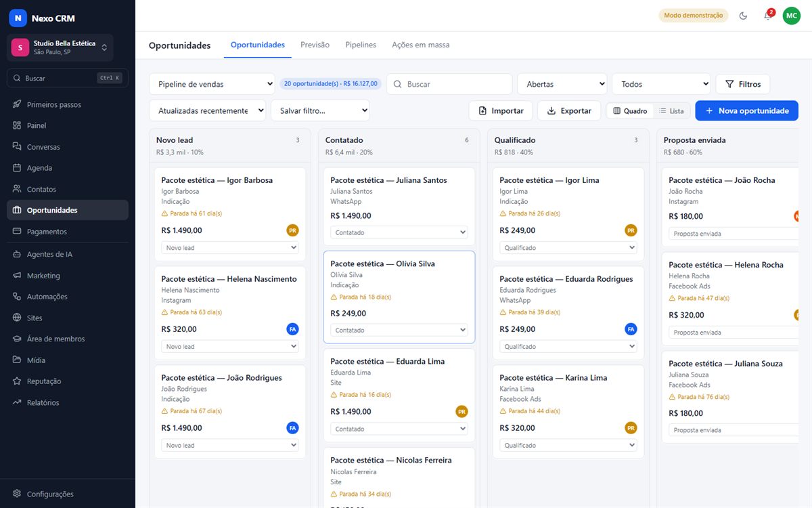
Task: Open Atualizadas recentemente sort dropdown
Action: [x=207, y=110]
